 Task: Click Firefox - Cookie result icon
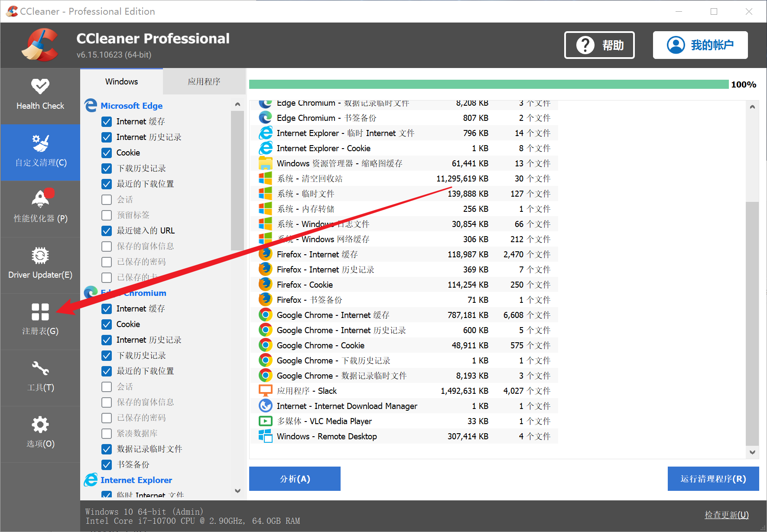click(x=265, y=284)
